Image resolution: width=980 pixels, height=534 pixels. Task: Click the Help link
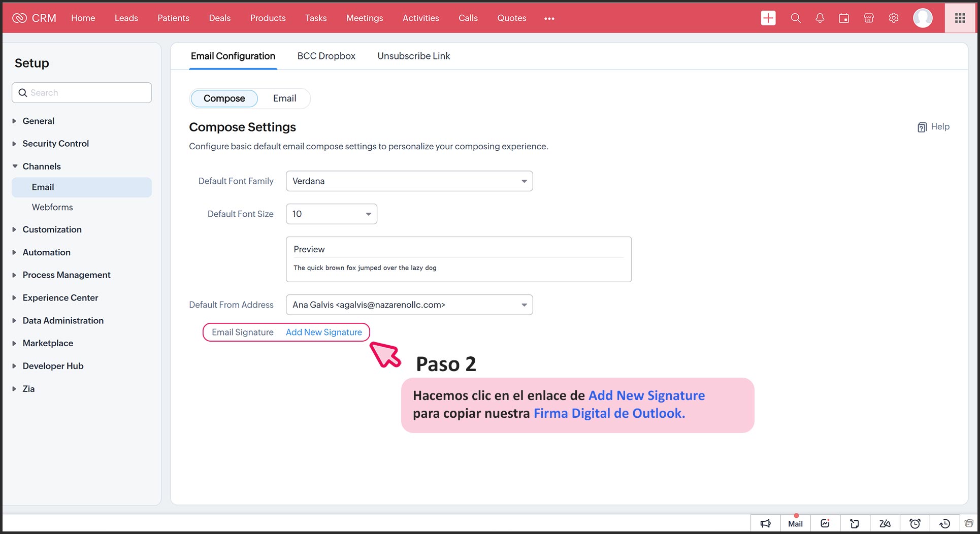point(933,127)
